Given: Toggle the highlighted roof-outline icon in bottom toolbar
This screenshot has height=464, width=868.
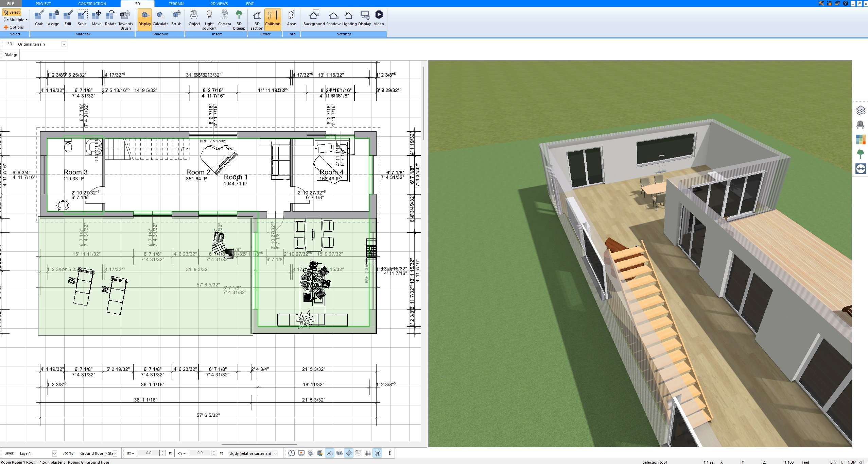Looking at the screenshot, I should pos(330,453).
